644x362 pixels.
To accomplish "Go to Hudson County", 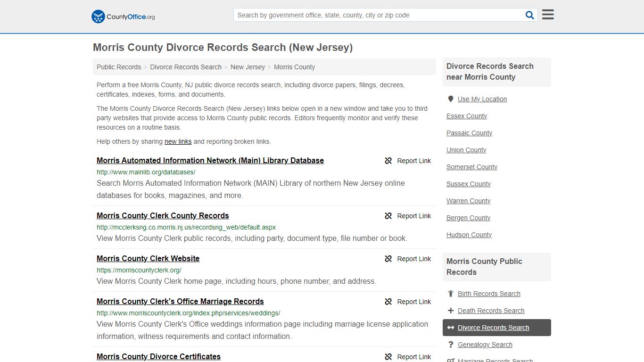I will 469,235.
